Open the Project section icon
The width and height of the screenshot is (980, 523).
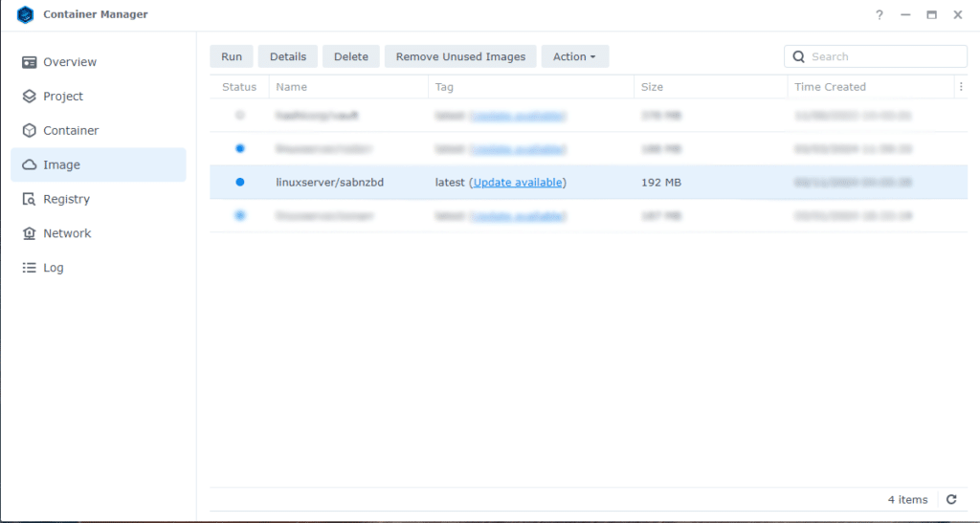point(29,97)
